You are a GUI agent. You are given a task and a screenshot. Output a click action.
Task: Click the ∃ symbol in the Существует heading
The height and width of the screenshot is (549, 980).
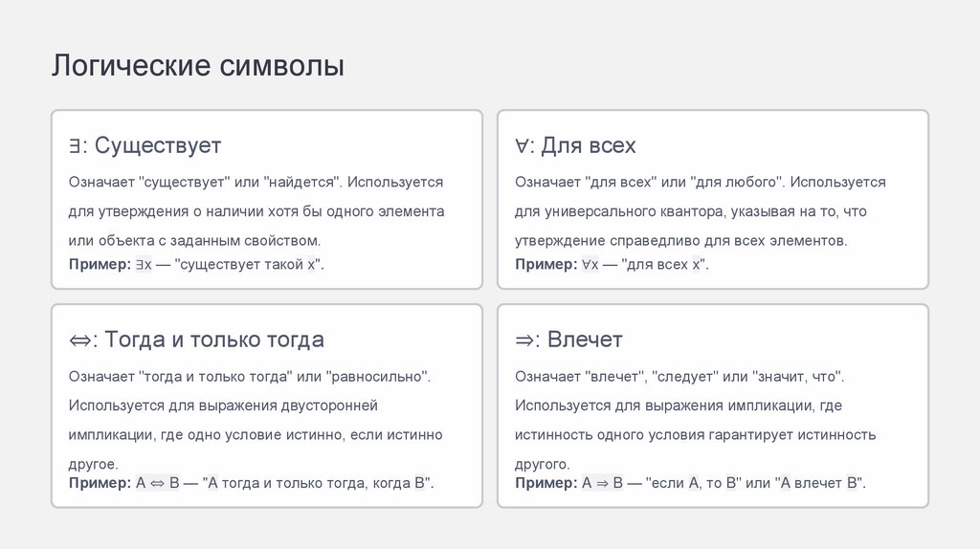tap(74, 146)
